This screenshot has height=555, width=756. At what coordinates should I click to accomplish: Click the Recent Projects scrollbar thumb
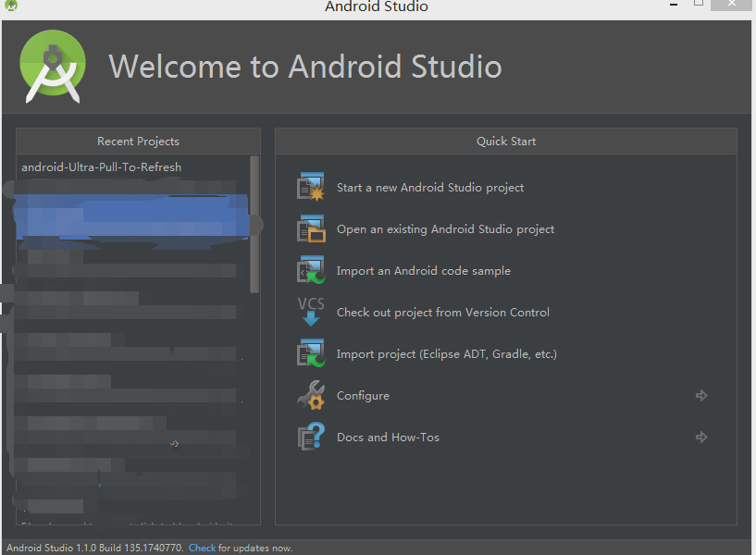[x=254, y=224]
